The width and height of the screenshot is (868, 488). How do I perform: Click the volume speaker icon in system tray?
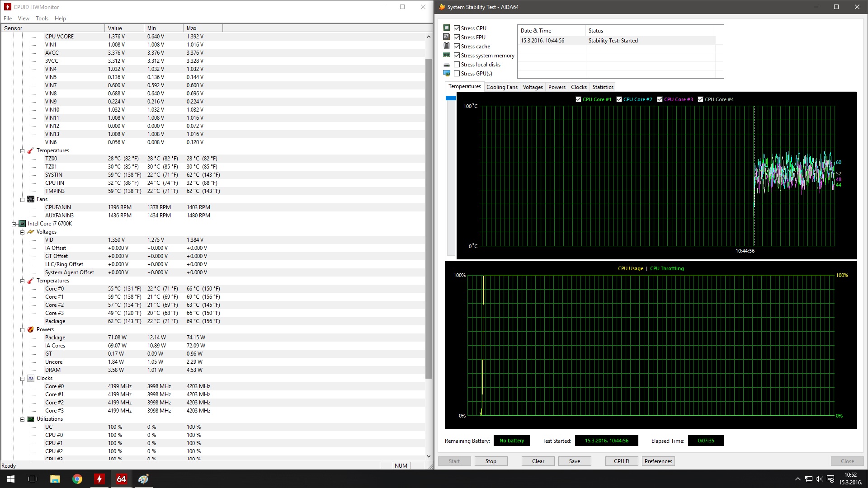(819, 479)
